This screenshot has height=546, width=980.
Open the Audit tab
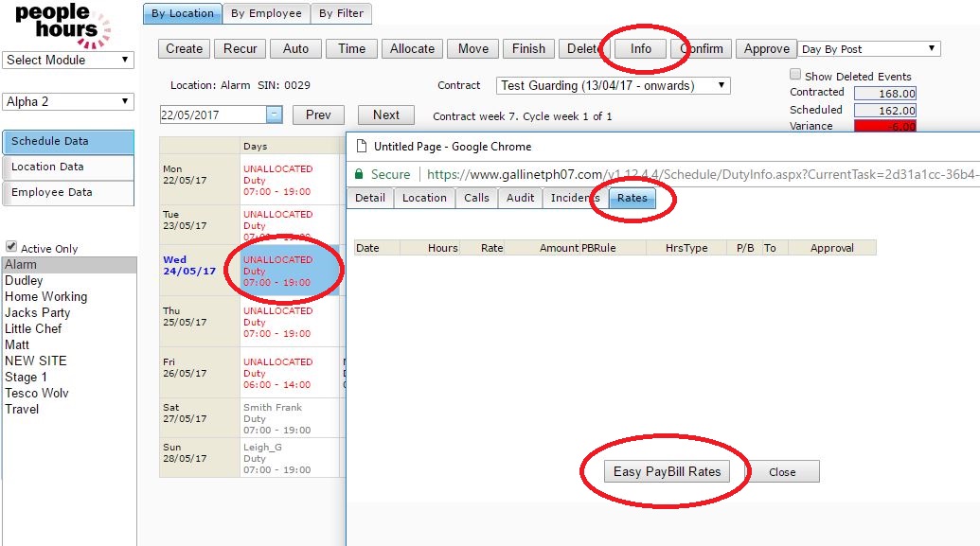pyautogui.click(x=520, y=198)
